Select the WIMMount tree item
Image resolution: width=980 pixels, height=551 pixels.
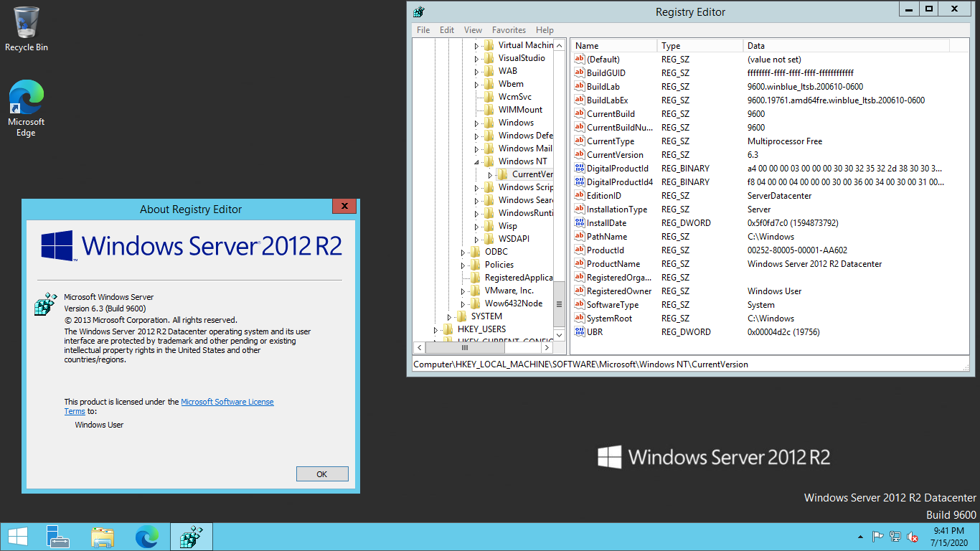pos(520,110)
